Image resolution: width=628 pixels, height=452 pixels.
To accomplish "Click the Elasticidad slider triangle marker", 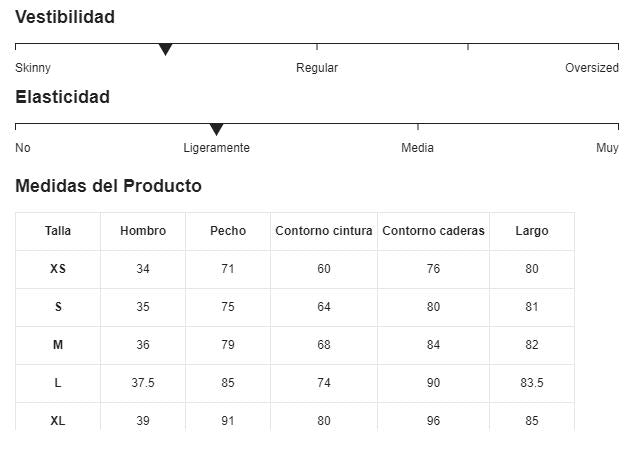I will 216,130.
